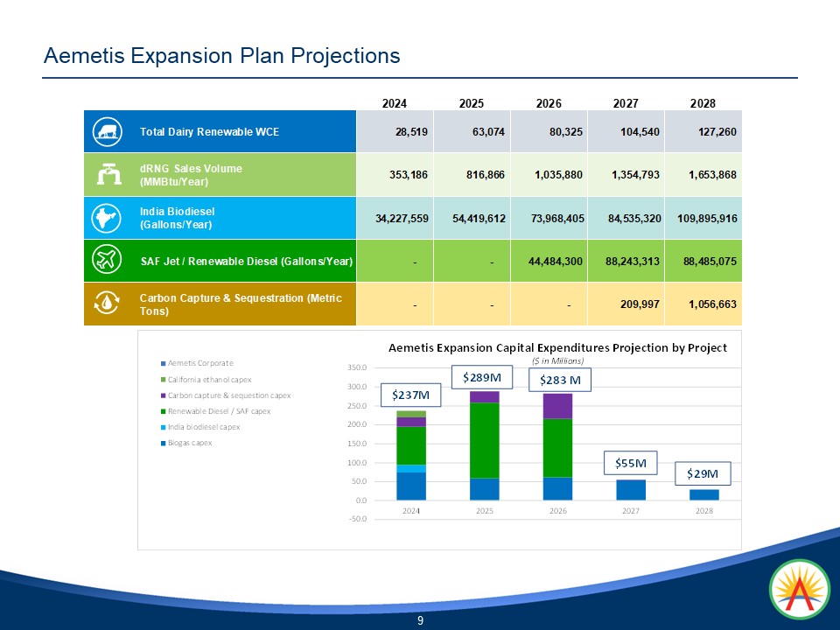
Task: Click the $55M label for 2027
Action: 630,462
